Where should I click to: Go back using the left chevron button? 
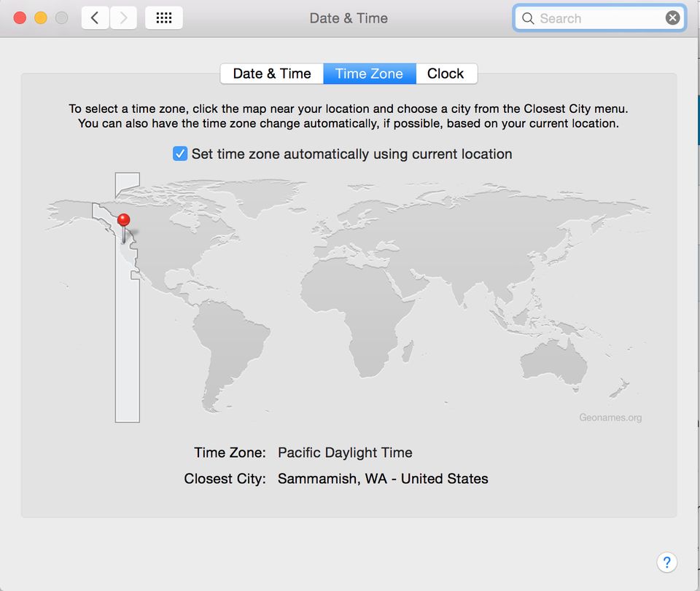(x=95, y=17)
